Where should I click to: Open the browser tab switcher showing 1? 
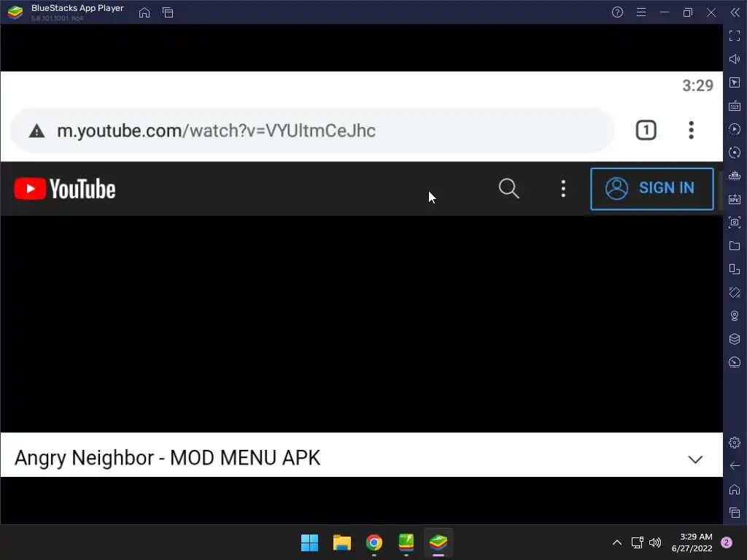click(646, 131)
